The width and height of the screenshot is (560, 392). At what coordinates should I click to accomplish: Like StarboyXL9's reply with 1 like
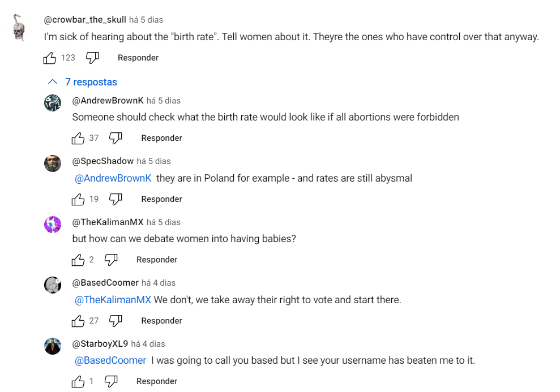(78, 381)
